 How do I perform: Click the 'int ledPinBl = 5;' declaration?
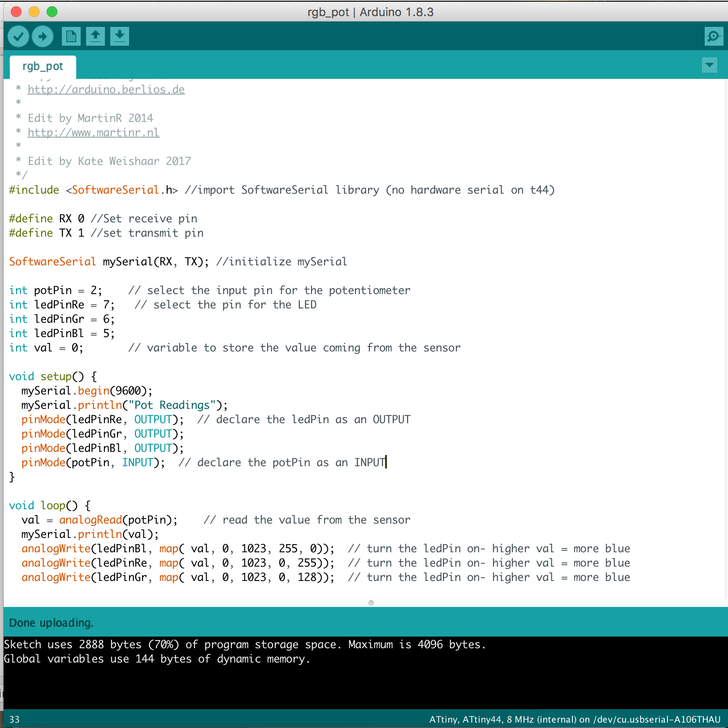(62, 333)
